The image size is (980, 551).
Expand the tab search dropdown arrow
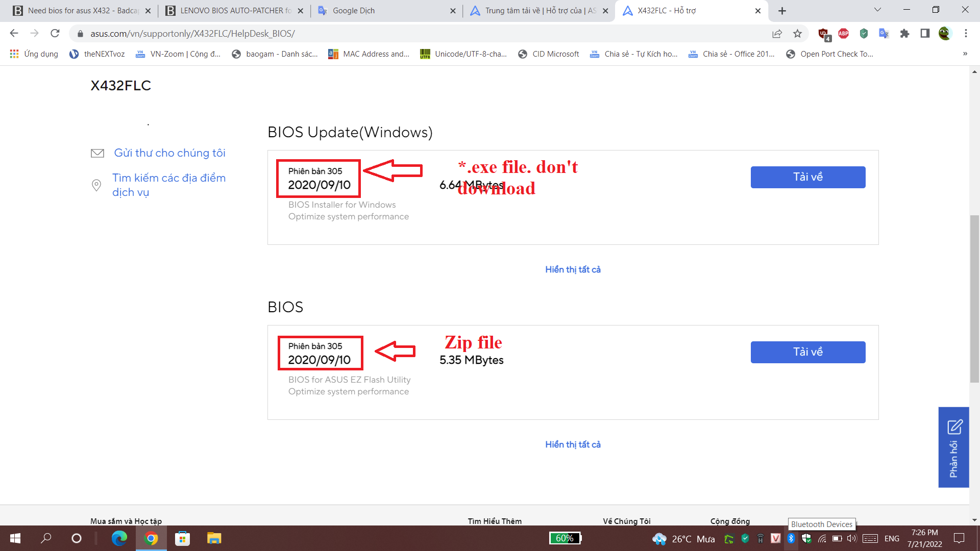point(877,10)
